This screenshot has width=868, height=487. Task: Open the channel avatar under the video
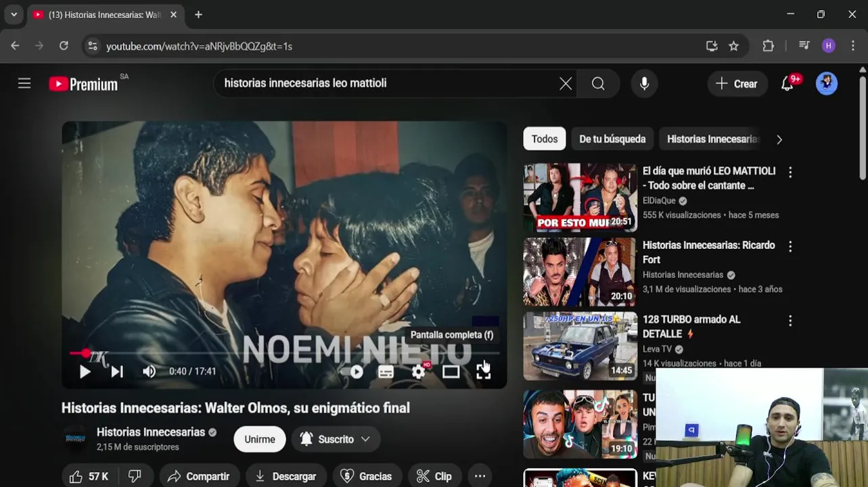tap(75, 438)
